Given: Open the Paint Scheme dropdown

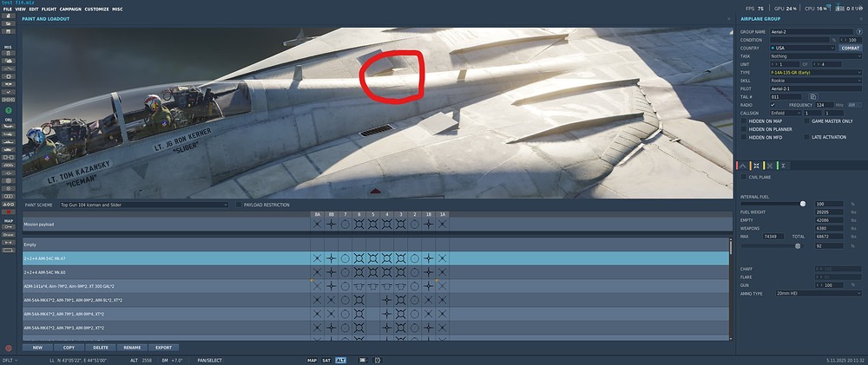Looking at the screenshot, I should [x=144, y=205].
